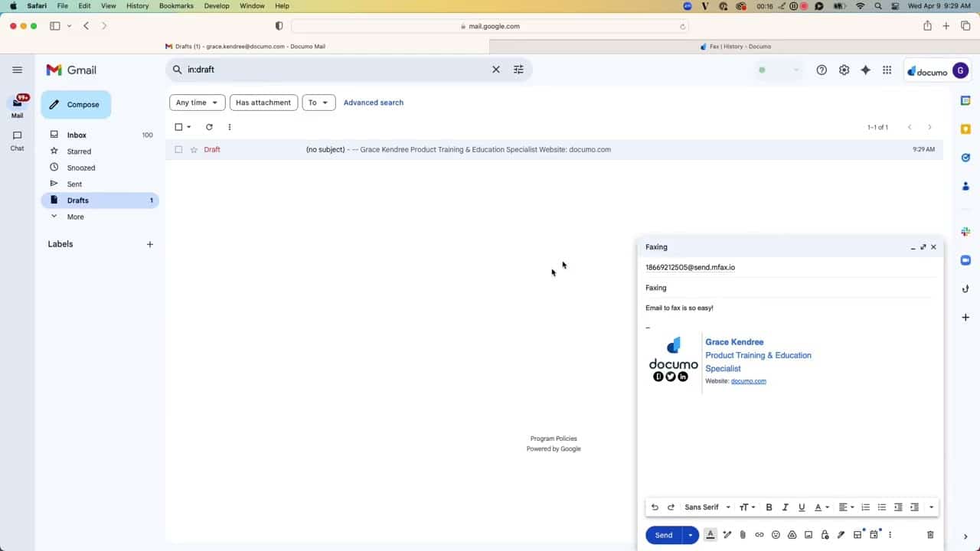Apply bold formatting in compose toolbar

click(769, 507)
